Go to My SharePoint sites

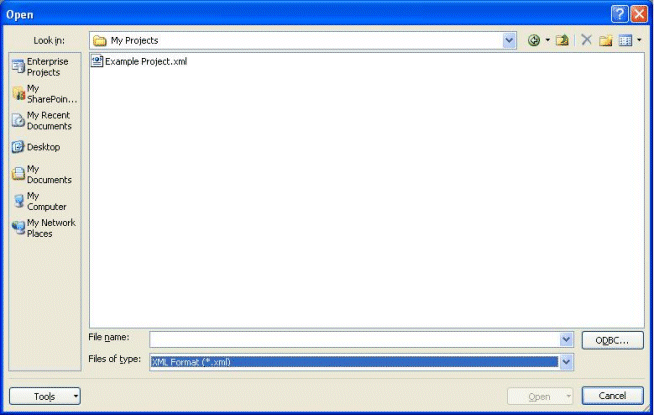point(45,94)
